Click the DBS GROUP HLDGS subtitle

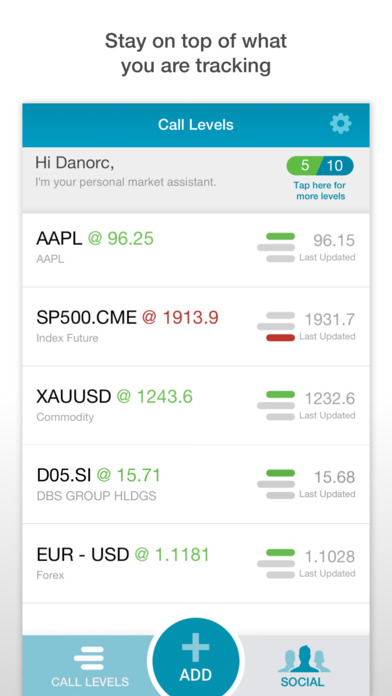tap(96, 496)
